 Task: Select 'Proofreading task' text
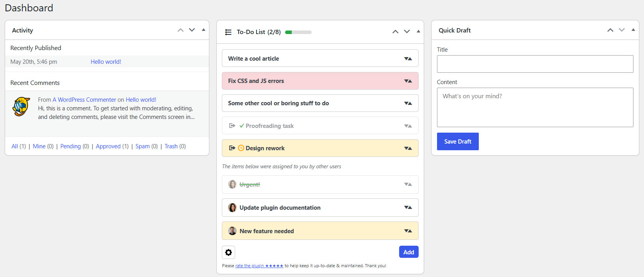(269, 126)
